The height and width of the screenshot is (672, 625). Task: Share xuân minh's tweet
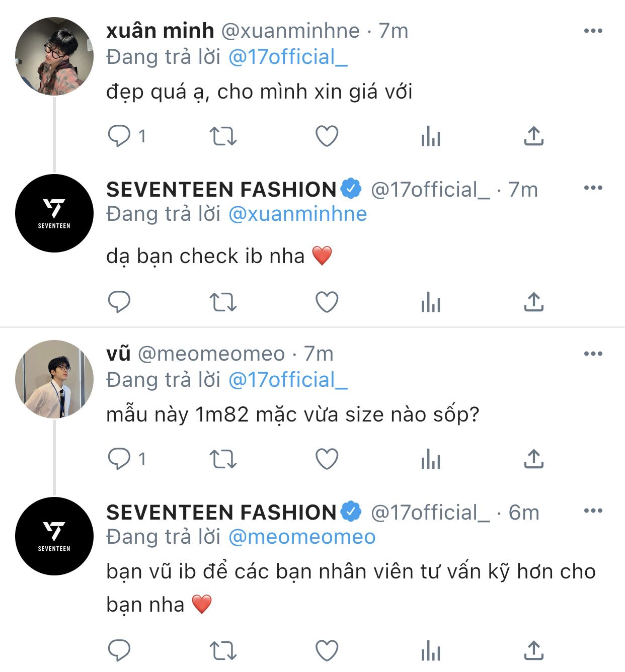point(533,136)
